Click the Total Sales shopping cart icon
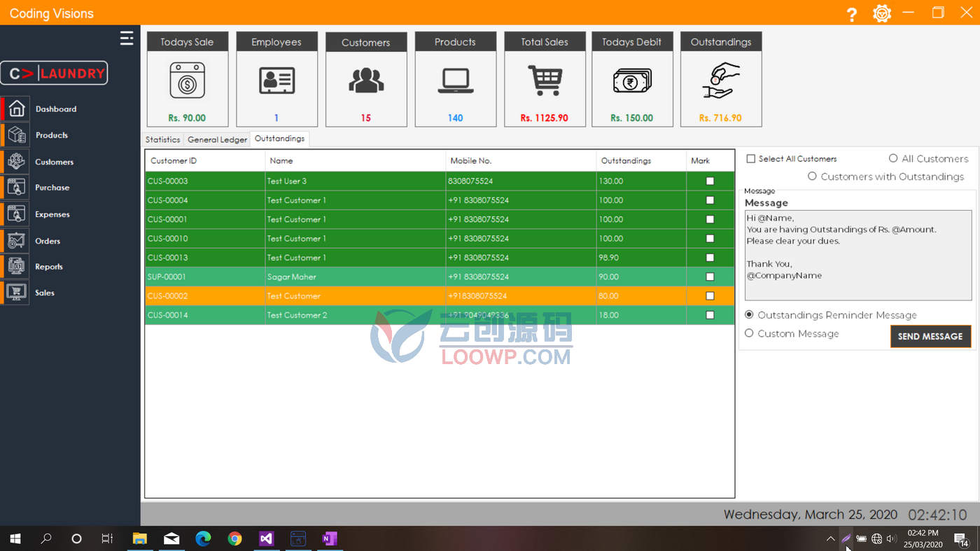 [545, 81]
